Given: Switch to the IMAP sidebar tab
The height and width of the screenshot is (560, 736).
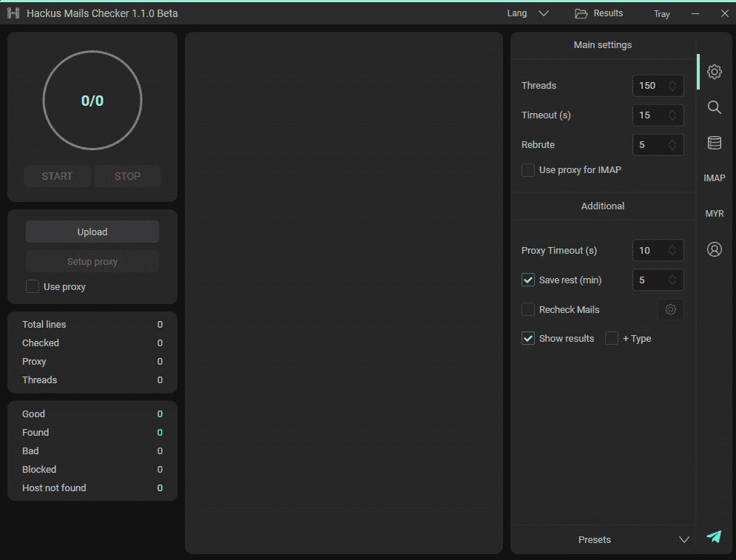Looking at the screenshot, I should click(x=714, y=178).
